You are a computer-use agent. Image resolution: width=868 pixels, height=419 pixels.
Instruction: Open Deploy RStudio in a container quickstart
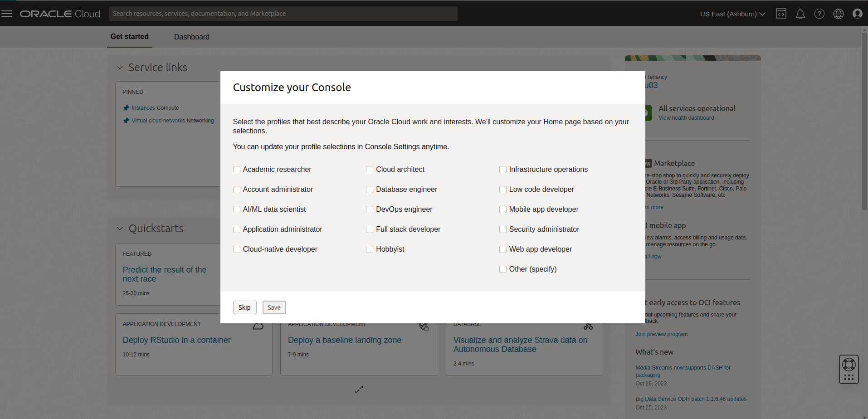(176, 340)
